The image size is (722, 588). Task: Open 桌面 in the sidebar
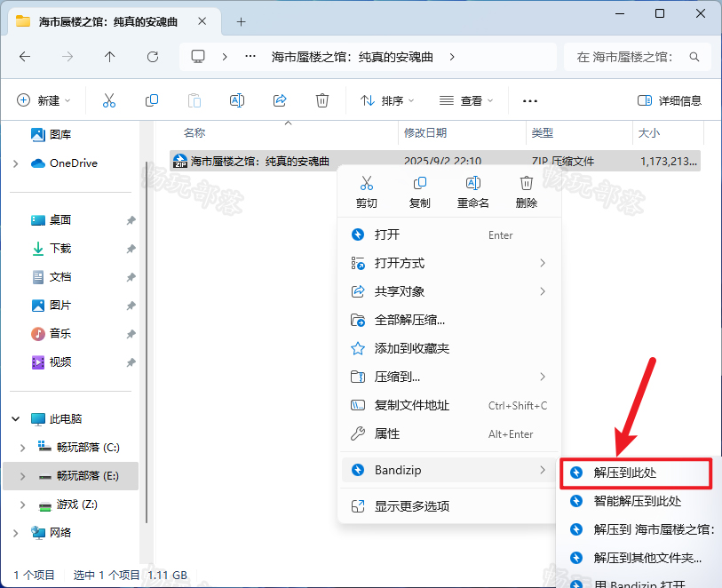[52, 220]
